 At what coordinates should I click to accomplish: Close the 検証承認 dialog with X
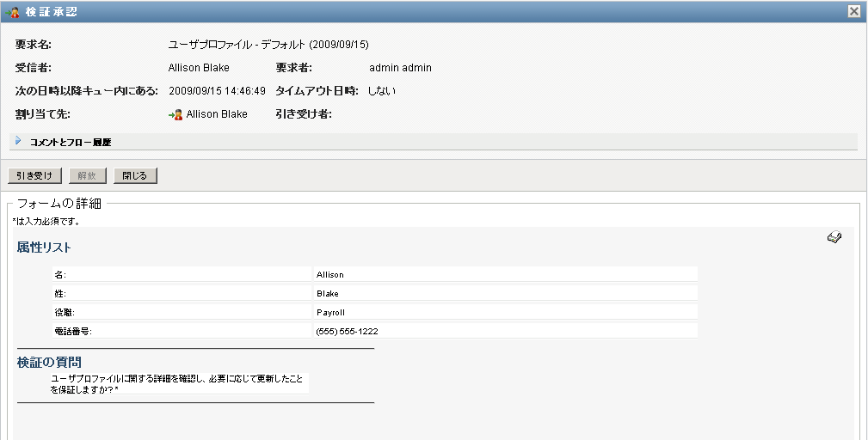tap(853, 11)
